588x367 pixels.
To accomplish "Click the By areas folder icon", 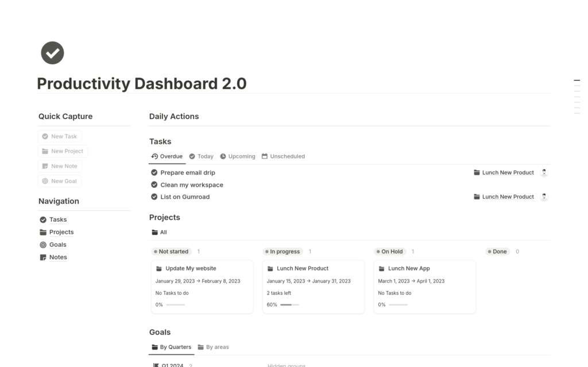I will tap(200, 347).
